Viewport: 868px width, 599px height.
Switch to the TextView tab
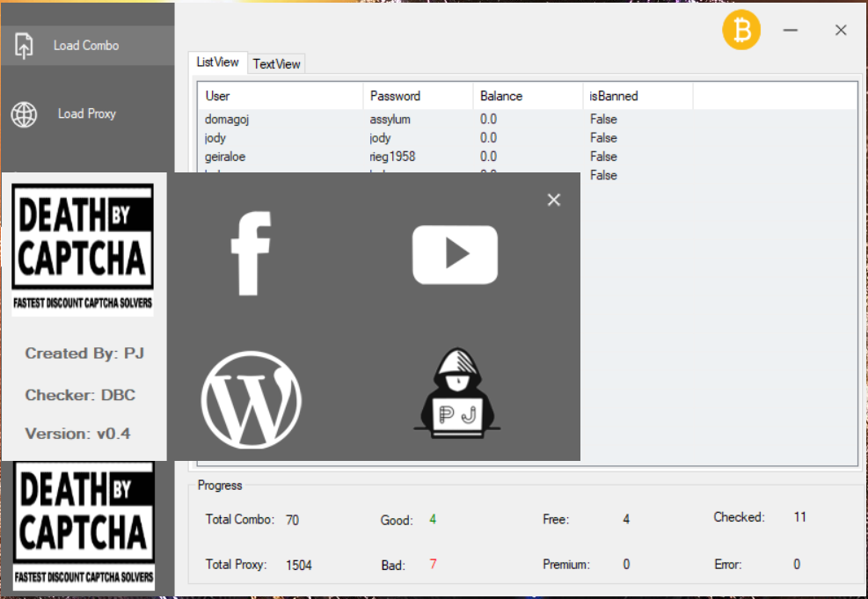[x=276, y=64]
